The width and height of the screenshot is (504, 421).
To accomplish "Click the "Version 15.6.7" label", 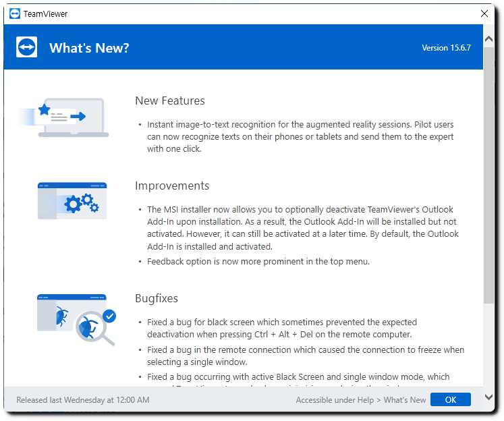I will point(446,48).
